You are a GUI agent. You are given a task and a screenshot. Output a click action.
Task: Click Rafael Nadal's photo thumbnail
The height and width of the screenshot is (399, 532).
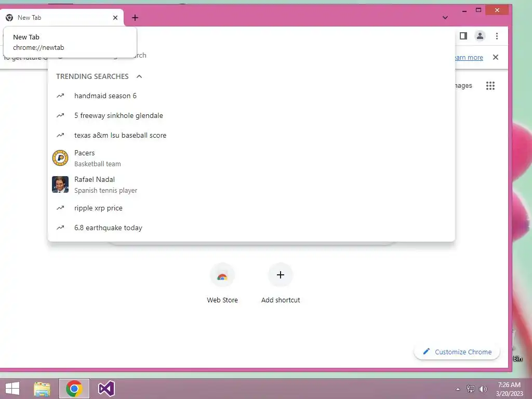click(x=60, y=184)
